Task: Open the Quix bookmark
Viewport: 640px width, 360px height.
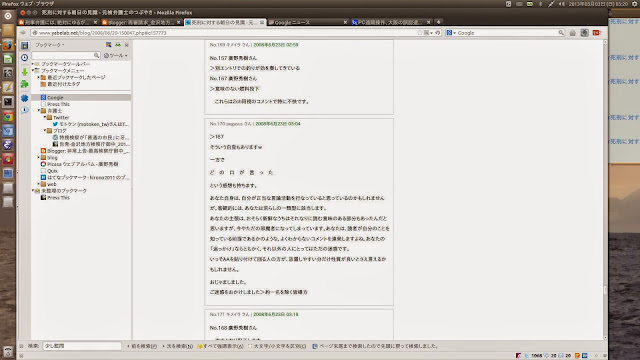Action: click(49, 171)
